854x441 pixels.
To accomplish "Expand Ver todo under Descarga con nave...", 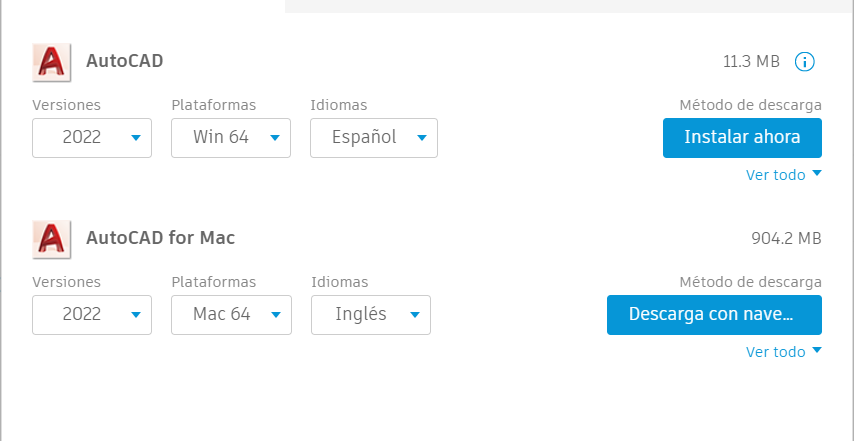I will [783, 352].
